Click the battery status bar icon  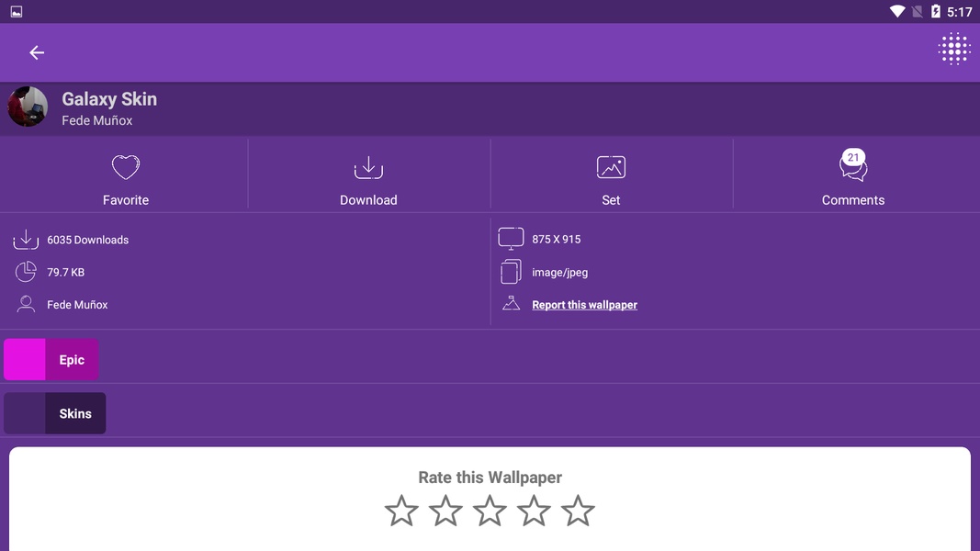(x=936, y=11)
